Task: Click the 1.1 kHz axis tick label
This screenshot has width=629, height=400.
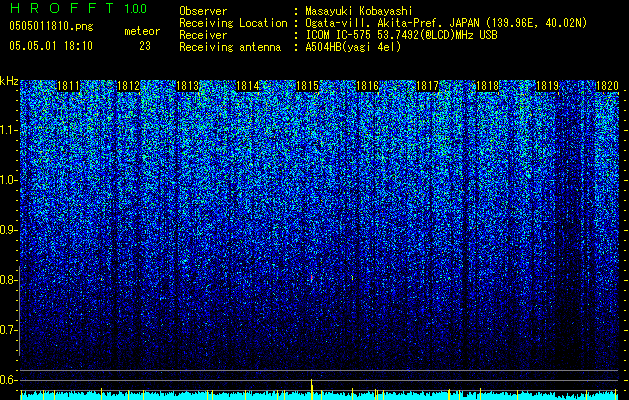Action: point(9,130)
